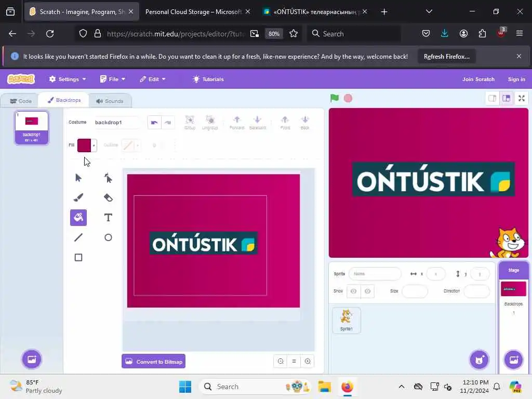Click Join Scratch link
Viewport: 532px width, 399px height.
click(x=478, y=79)
